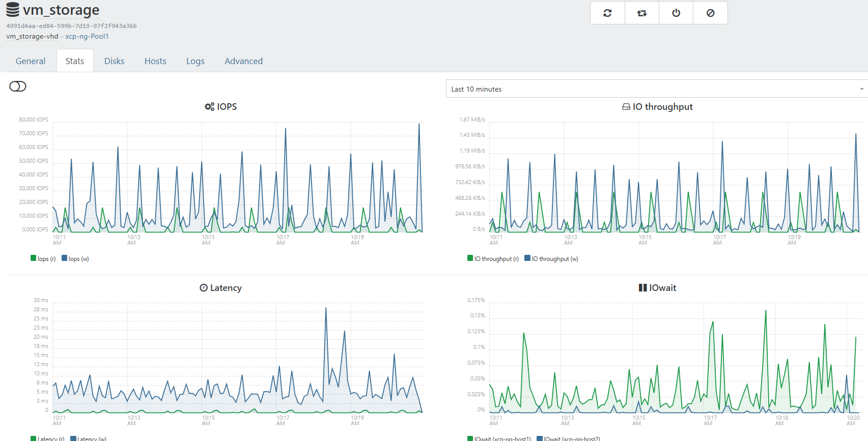Toggle IO throughput (w) series in legend

click(554, 258)
